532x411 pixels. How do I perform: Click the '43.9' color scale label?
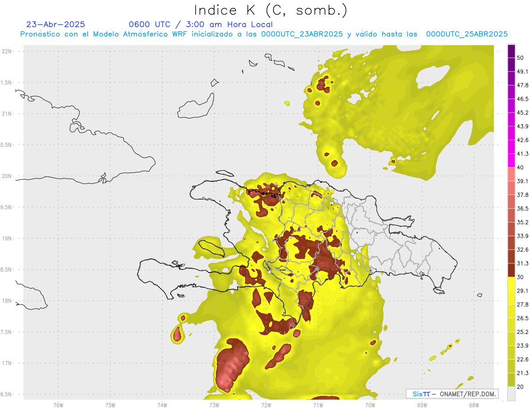[x=523, y=126]
